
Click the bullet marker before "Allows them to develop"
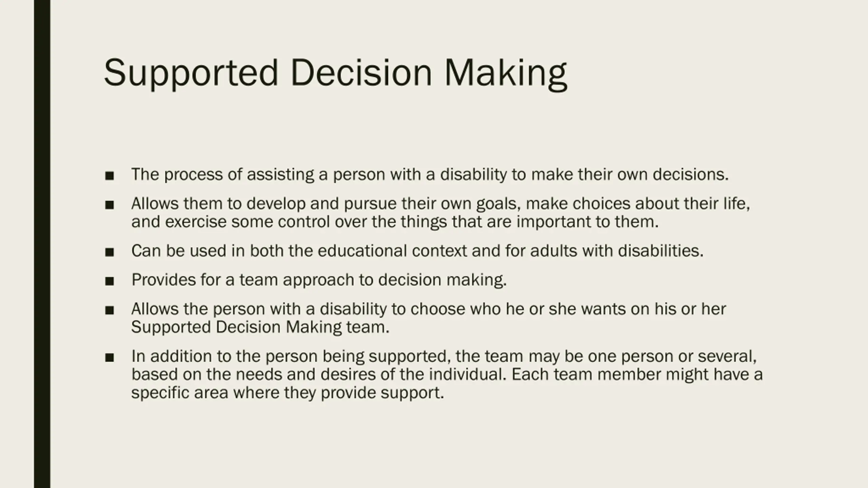(x=109, y=205)
